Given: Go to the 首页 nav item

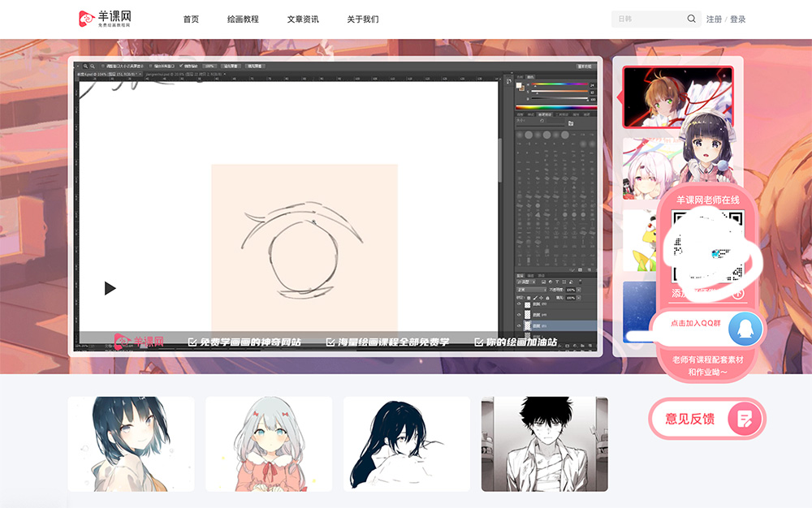Looking at the screenshot, I should tap(191, 19).
